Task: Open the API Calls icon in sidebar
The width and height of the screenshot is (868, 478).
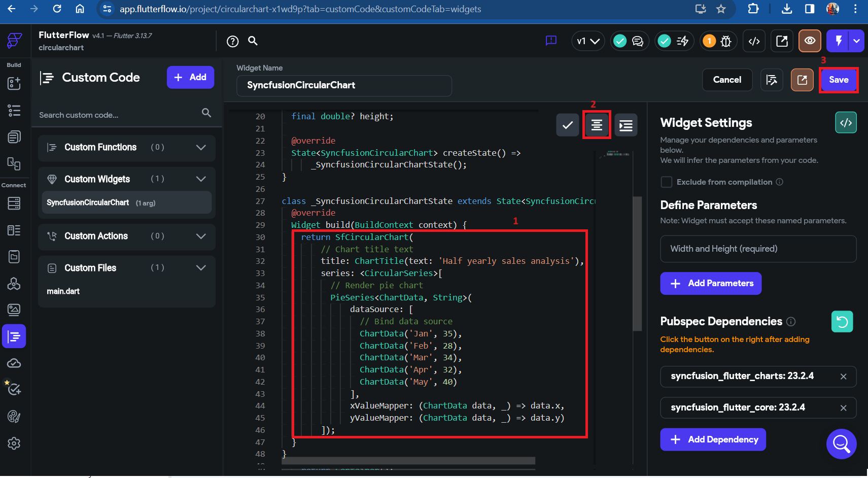Action: tap(14, 284)
